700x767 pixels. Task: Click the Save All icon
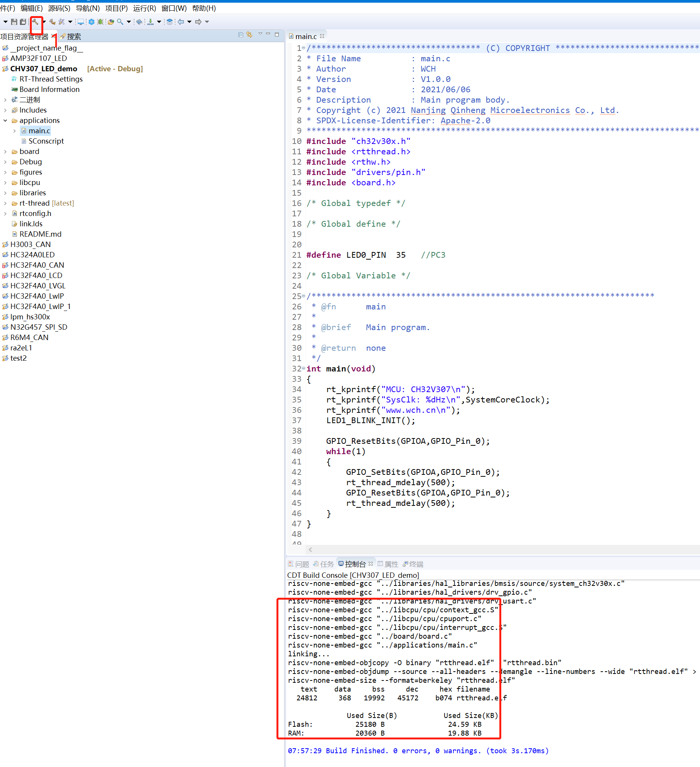tap(23, 22)
